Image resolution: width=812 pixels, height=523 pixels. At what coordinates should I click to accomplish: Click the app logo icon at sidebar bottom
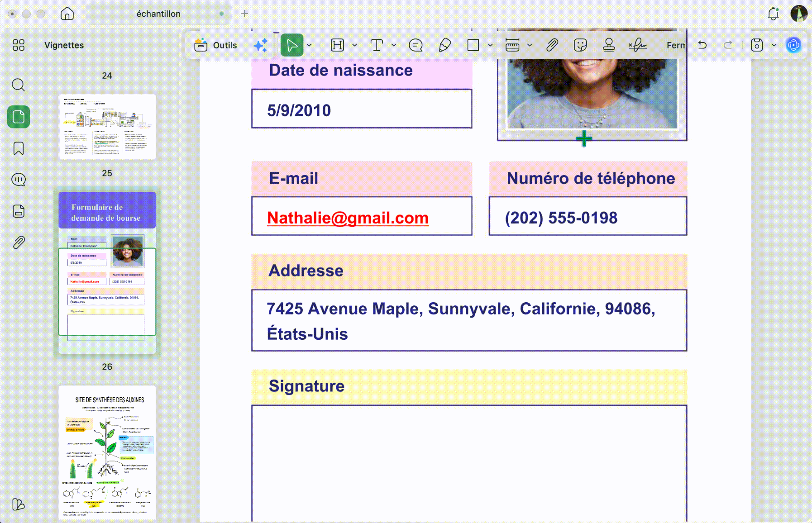19,504
